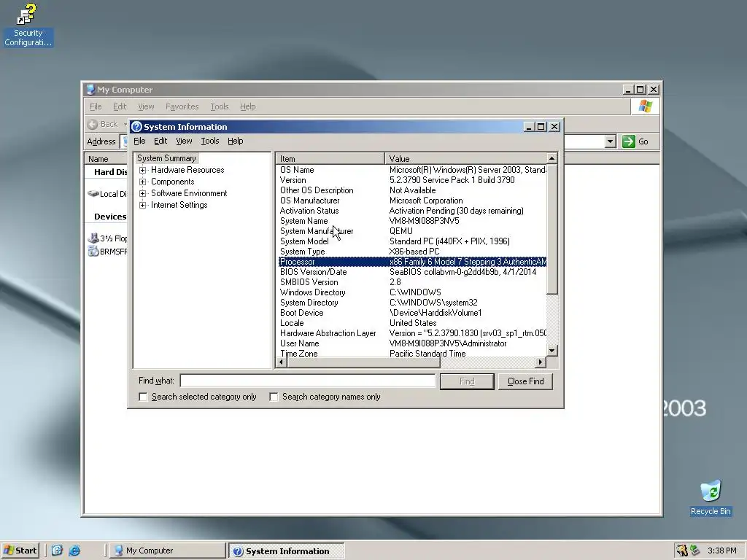Click the scroll down arrow of details list
The image size is (747, 560).
click(x=551, y=351)
